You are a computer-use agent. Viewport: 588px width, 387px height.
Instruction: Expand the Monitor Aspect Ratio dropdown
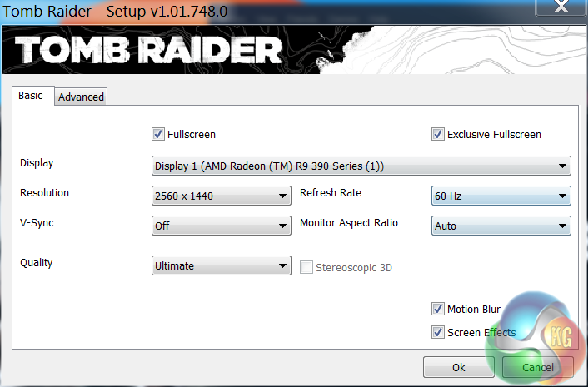coord(501,226)
